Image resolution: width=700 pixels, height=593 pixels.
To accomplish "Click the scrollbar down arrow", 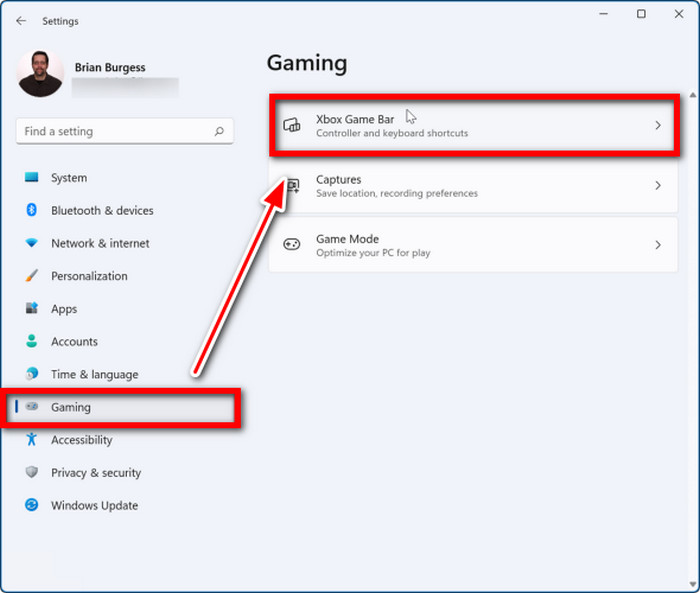I will [x=692, y=585].
